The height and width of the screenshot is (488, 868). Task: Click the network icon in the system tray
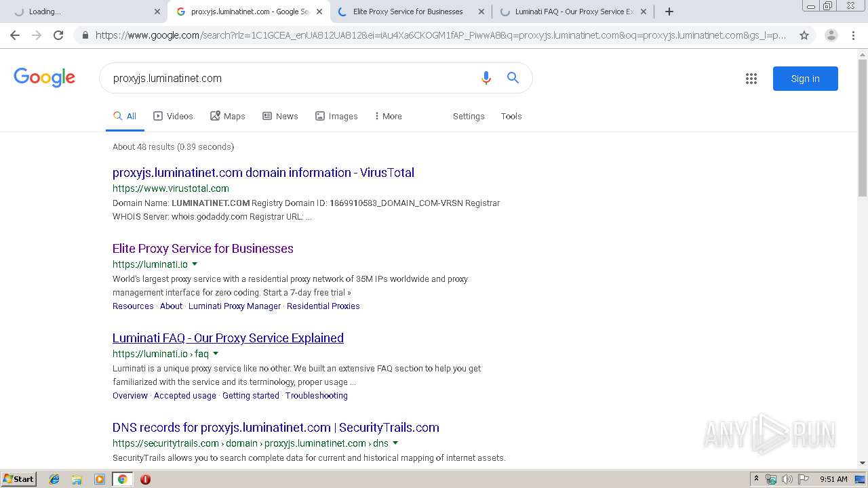pyautogui.click(x=771, y=479)
